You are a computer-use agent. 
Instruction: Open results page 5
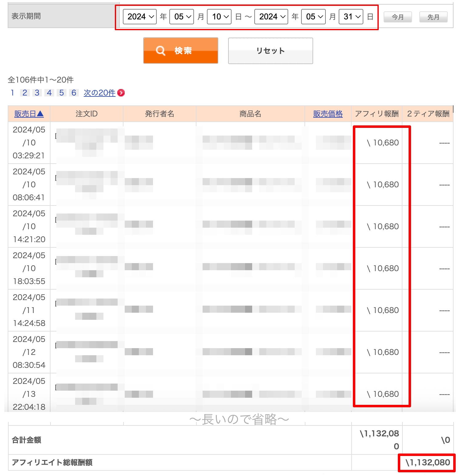(62, 93)
